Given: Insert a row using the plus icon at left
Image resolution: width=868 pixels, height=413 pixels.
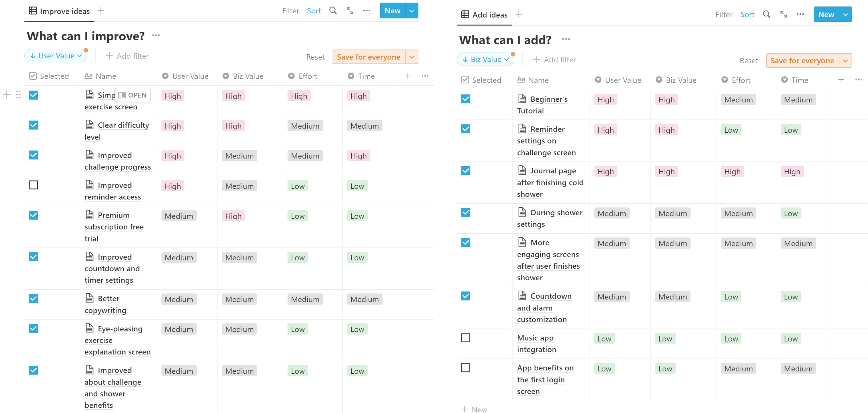Looking at the screenshot, I should click(6, 94).
